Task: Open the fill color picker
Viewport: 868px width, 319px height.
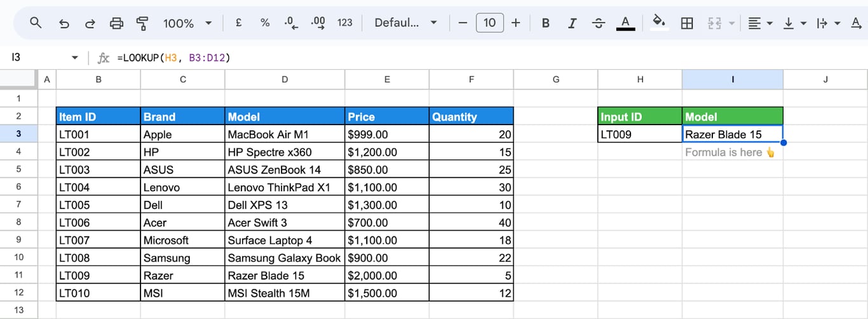Action: click(660, 23)
